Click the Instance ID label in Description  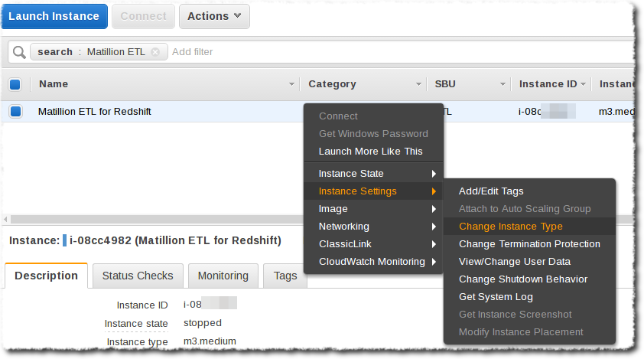click(x=142, y=305)
